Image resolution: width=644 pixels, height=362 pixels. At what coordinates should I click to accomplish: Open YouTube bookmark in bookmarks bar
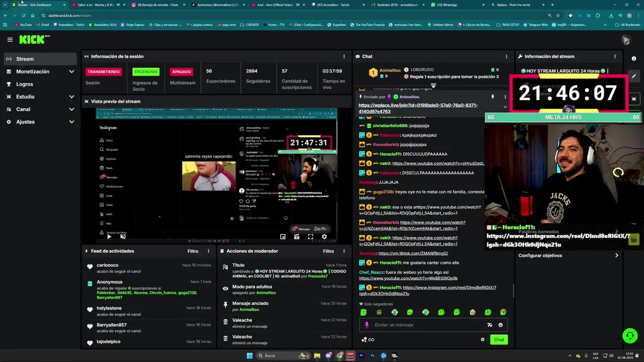tap(23, 25)
